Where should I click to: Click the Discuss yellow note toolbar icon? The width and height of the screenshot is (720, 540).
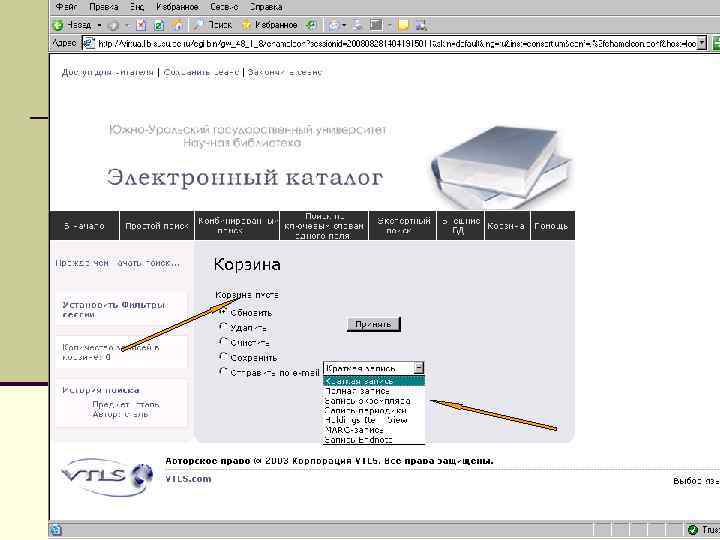403,25
